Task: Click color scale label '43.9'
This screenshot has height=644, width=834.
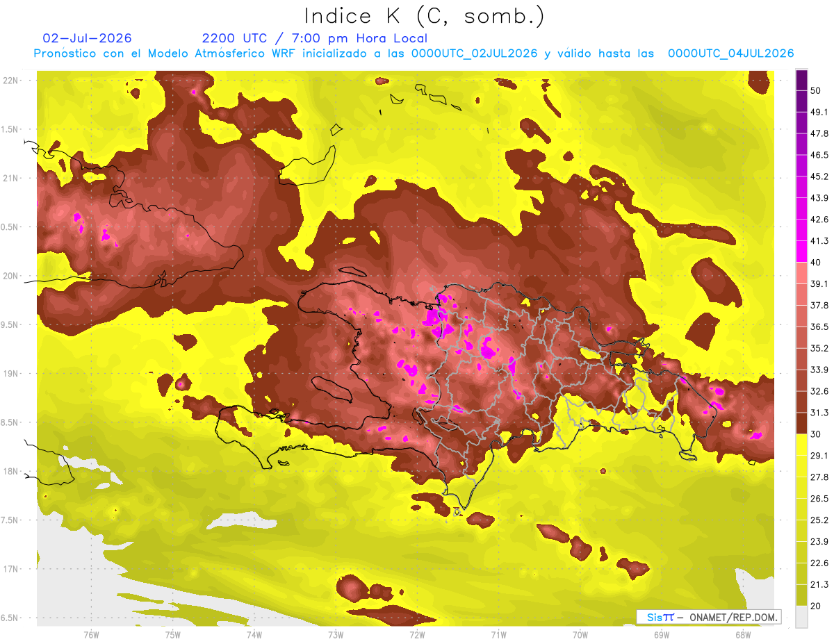Action: [x=819, y=198]
